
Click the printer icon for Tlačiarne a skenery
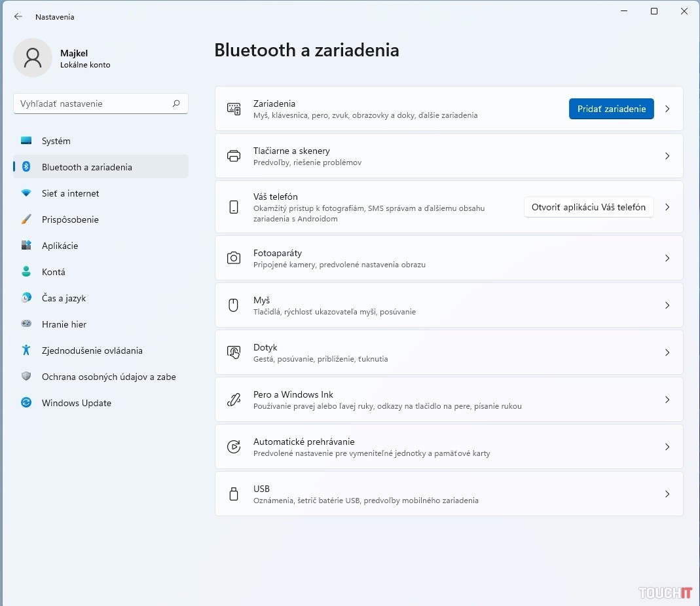tap(234, 156)
